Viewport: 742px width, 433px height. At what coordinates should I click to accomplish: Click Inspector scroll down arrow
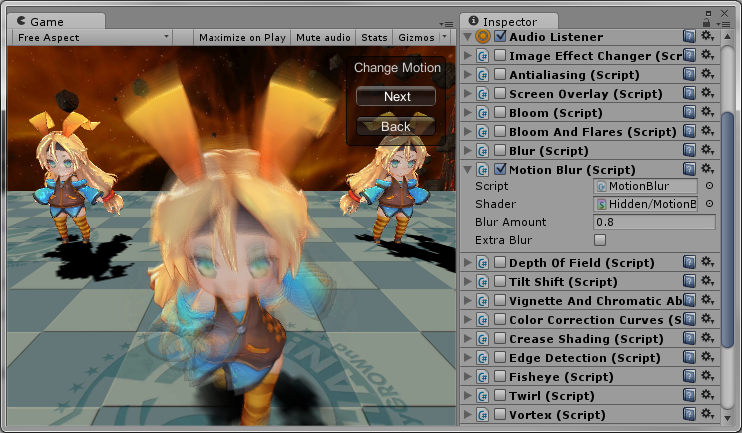tap(728, 417)
